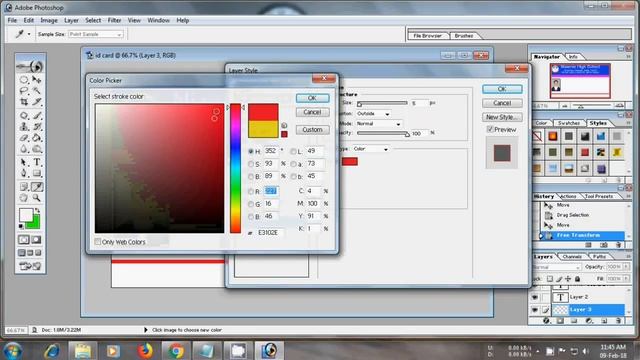The width and height of the screenshot is (640, 360).
Task: Enable the Only Web Colors checkbox
Action: click(98, 242)
